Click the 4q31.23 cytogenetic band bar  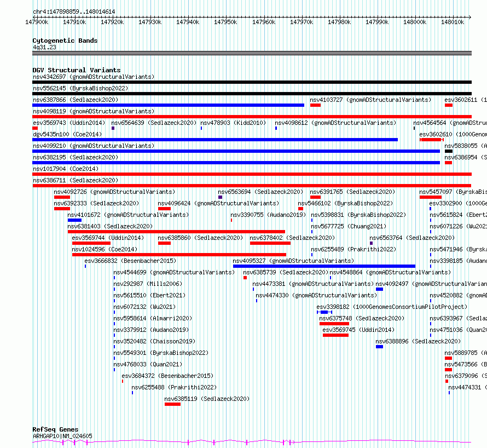click(x=252, y=53)
